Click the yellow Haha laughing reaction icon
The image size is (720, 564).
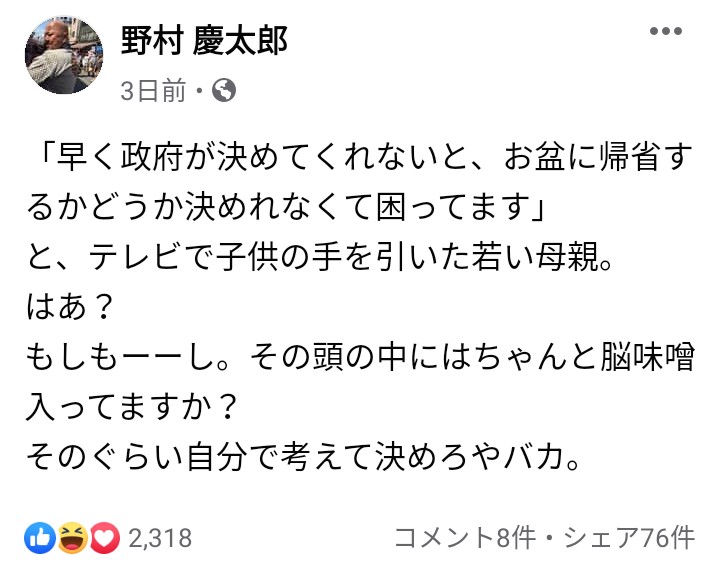point(72,538)
